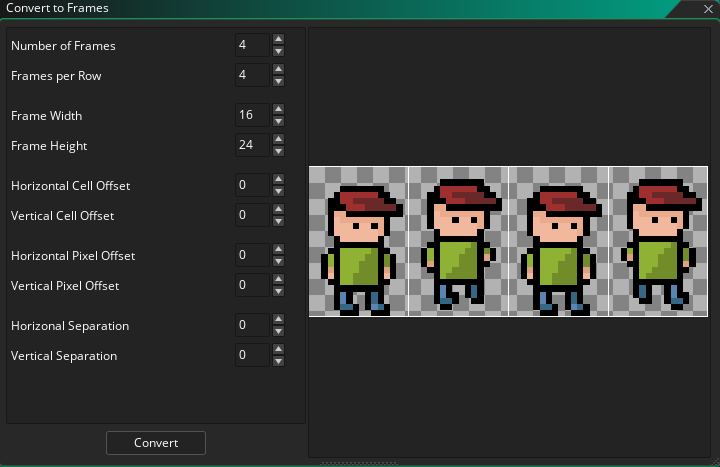The height and width of the screenshot is (467, 720).
Task: Select the second character frame in preview
Action: coord(458,241)
